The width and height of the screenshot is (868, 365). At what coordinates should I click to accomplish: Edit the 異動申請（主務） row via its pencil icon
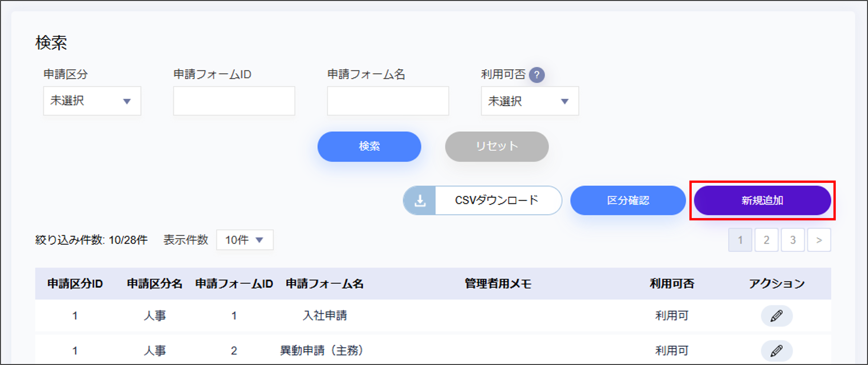click(x=776, y=351)
